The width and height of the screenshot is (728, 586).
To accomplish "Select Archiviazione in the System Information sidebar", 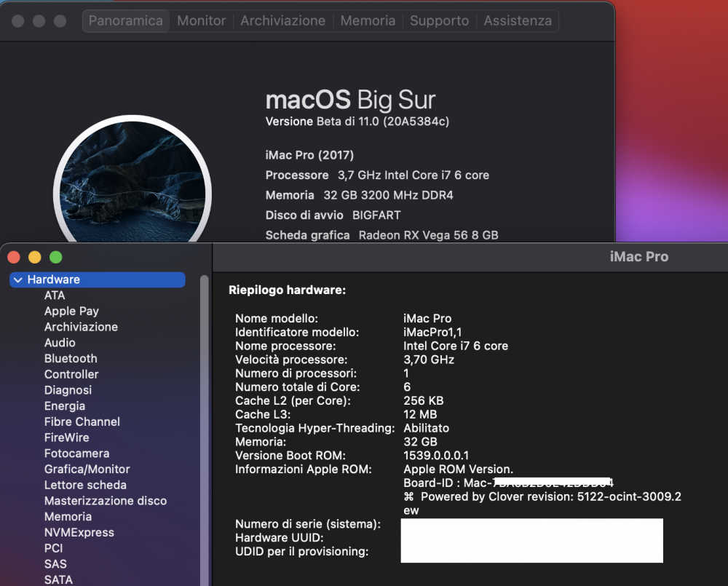I will pyautogui.click(x=81, y=327).
